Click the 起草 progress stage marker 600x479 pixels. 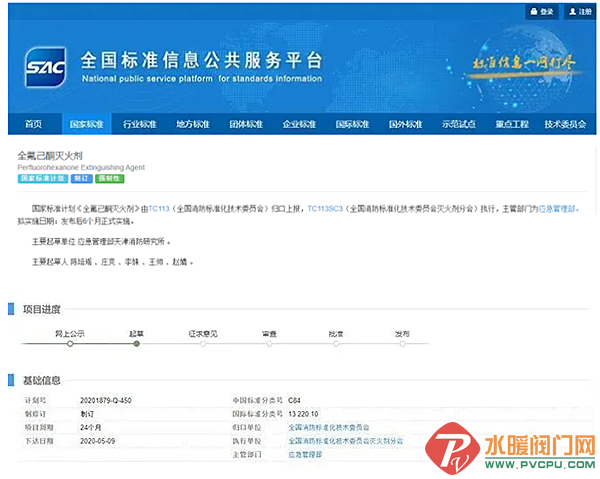click(x=137, y=344)
